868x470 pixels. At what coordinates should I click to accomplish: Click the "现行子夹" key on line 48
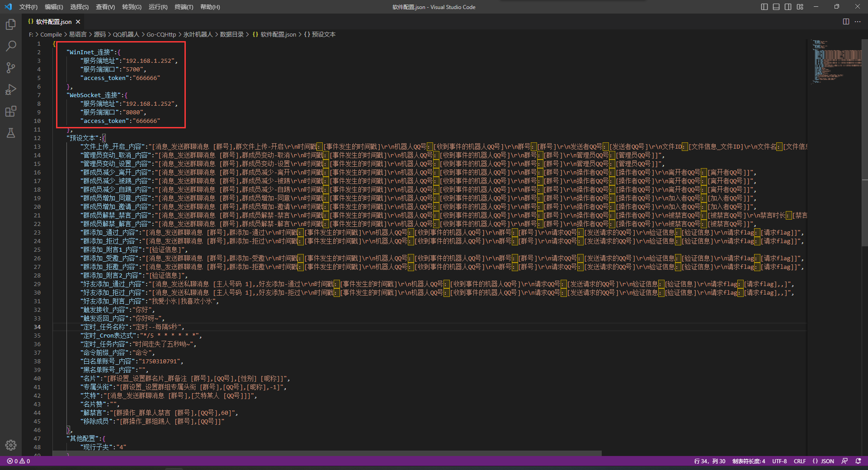pos(96,447)
